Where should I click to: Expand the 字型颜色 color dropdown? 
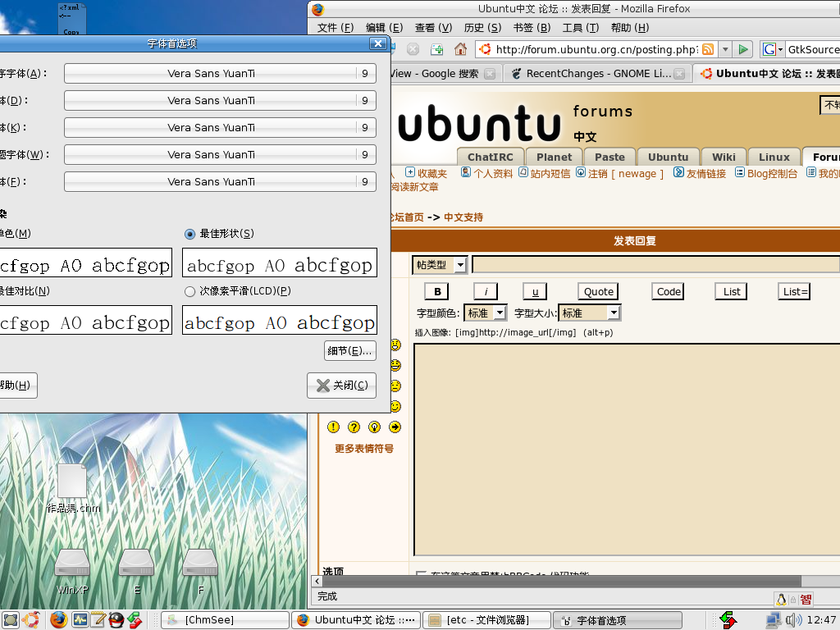click(485, 313)
